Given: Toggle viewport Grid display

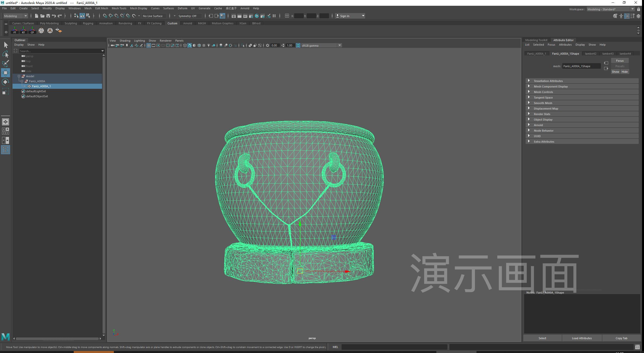Looking at the screenshot, I should pos(149,45).
